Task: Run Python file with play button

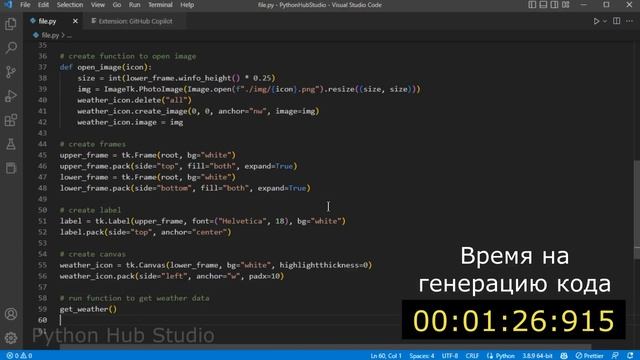Action: coord(596,21)
